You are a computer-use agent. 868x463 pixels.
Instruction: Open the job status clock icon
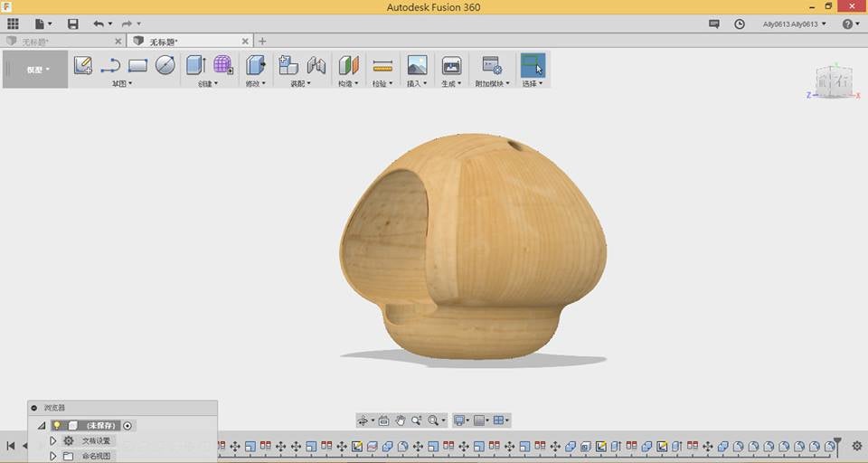[740, 24]
